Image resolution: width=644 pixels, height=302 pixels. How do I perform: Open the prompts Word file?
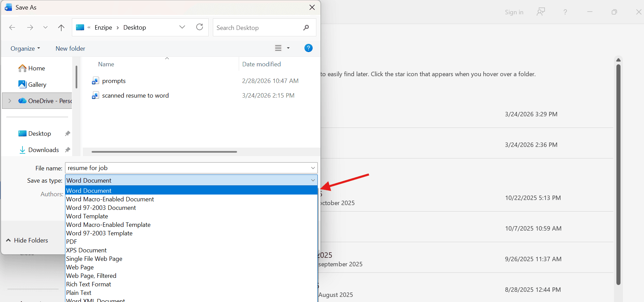tap(114, 81)
